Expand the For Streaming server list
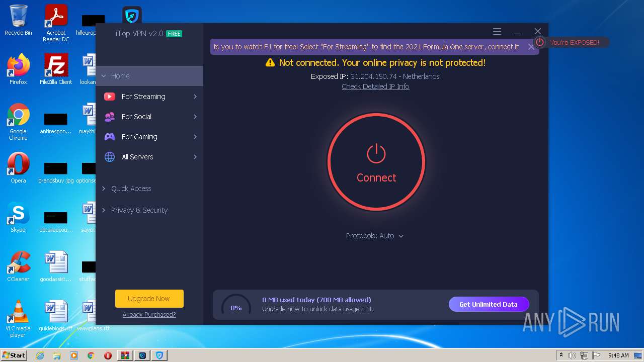The width and height of the screenshot is (644, 362). point(195,97)
